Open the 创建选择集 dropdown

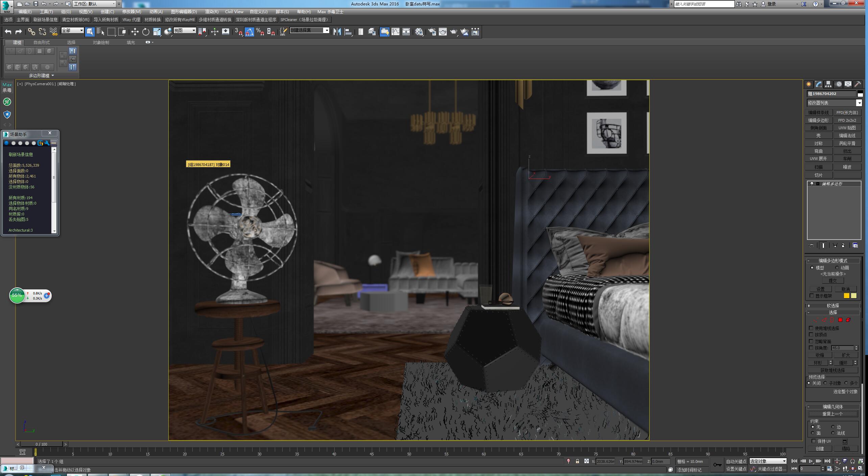326,30
